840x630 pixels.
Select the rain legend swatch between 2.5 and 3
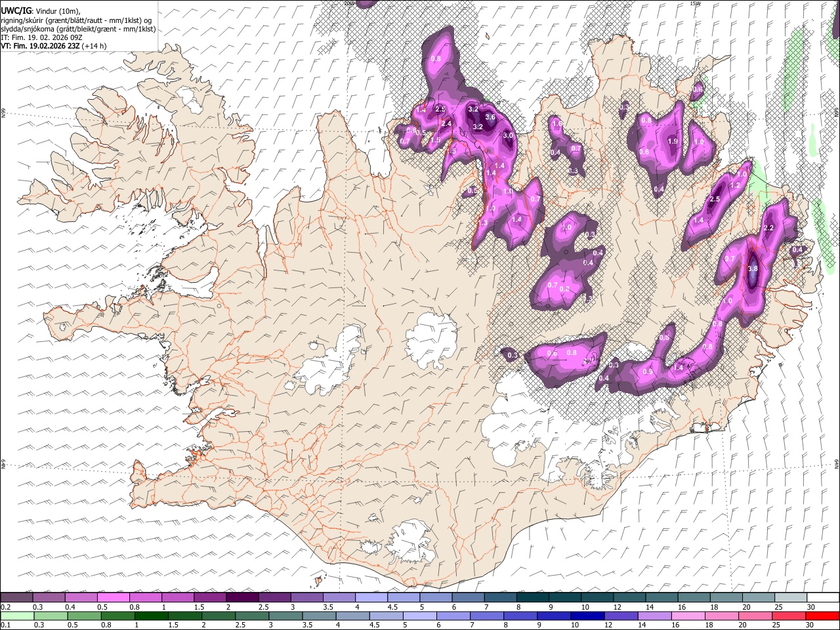(x=252, y=616)
